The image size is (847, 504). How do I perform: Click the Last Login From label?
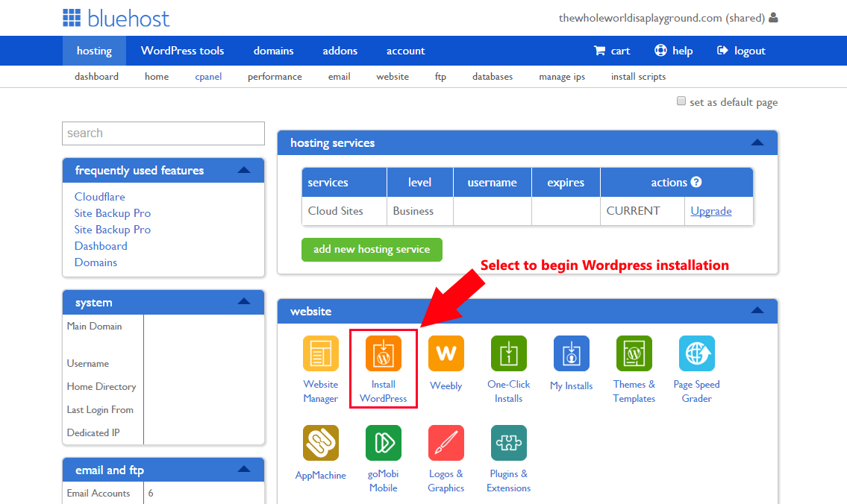click(100, 409)
